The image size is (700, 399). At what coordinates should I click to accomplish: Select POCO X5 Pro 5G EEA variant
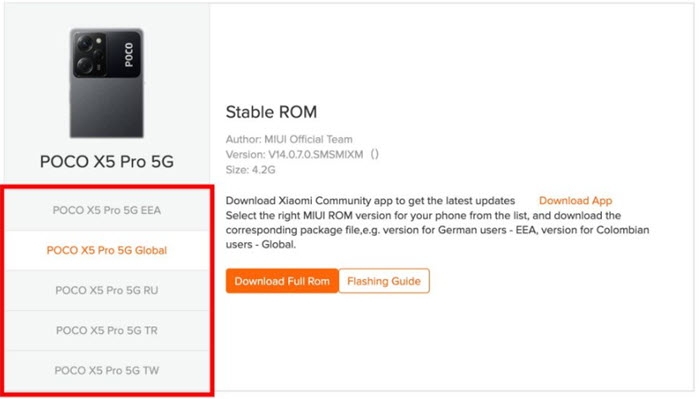pyautogui.click(x=107, y=210)
